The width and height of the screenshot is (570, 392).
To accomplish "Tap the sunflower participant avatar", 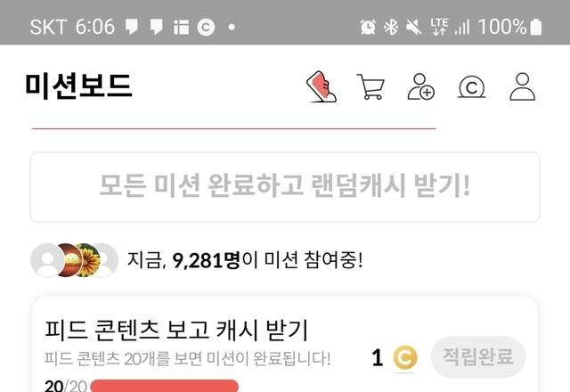I will [x=86, y=260].
